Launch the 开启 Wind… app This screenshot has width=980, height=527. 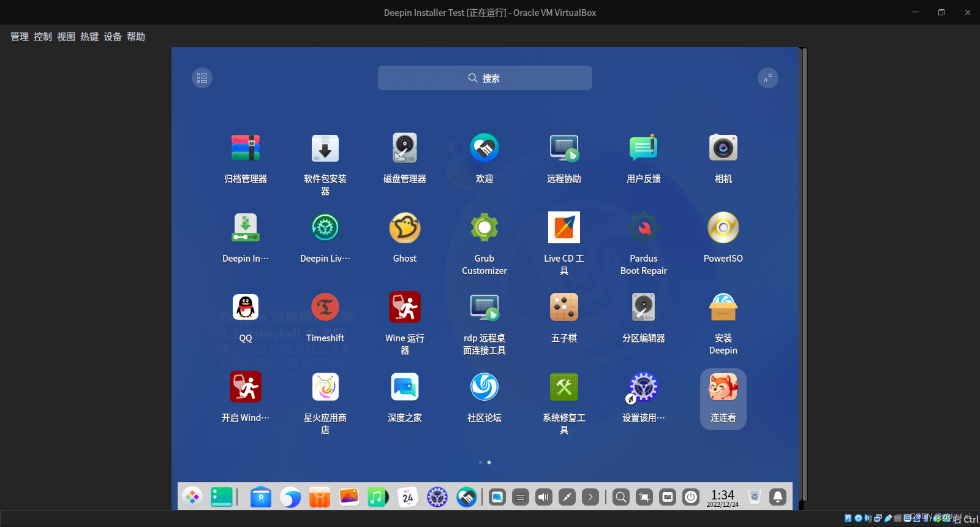[246, 387]
